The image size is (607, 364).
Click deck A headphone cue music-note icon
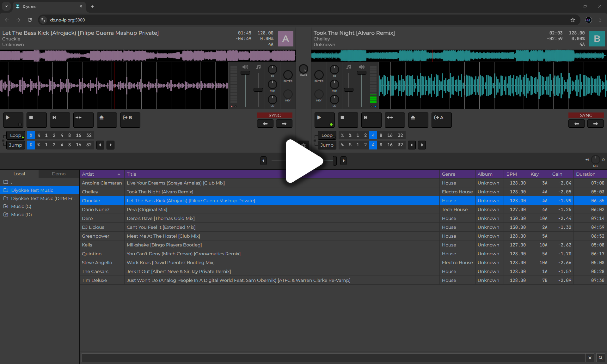258,67
